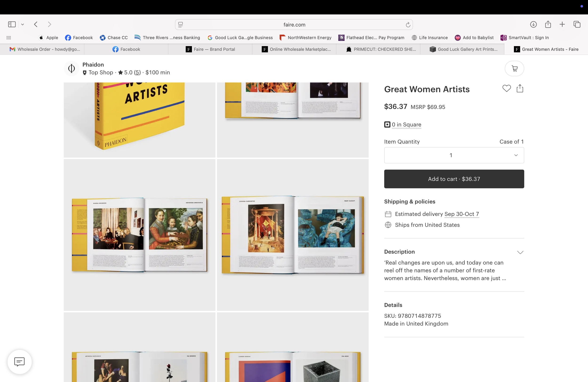Click the Square logo icon
Screen dimensions: 588x382
click(x=387, y=124)
